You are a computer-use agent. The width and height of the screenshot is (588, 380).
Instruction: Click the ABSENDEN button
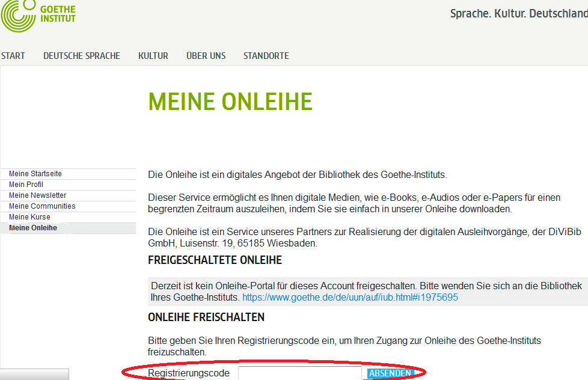pyautogui.click(x=390, y=373)
